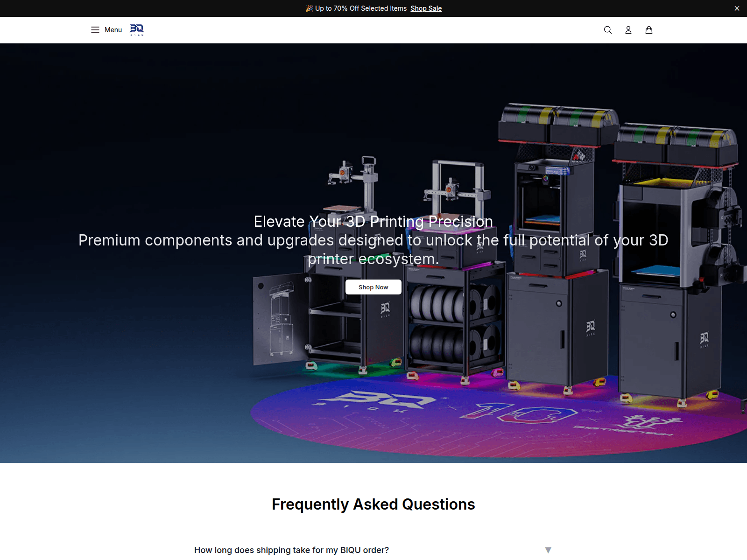The image size is (747, 560).
Task: Open the hamburger Menu
Action: pyautogui.click(x=106, y=30)
